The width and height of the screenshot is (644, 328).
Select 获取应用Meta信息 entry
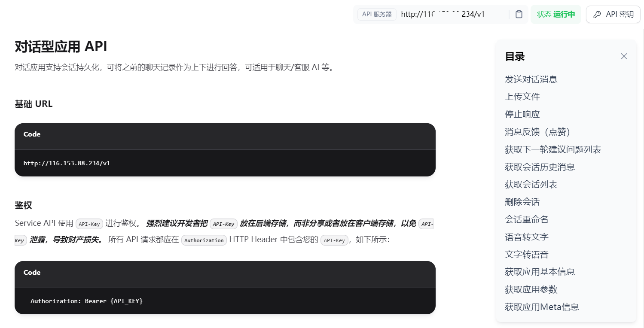[542, 307]
